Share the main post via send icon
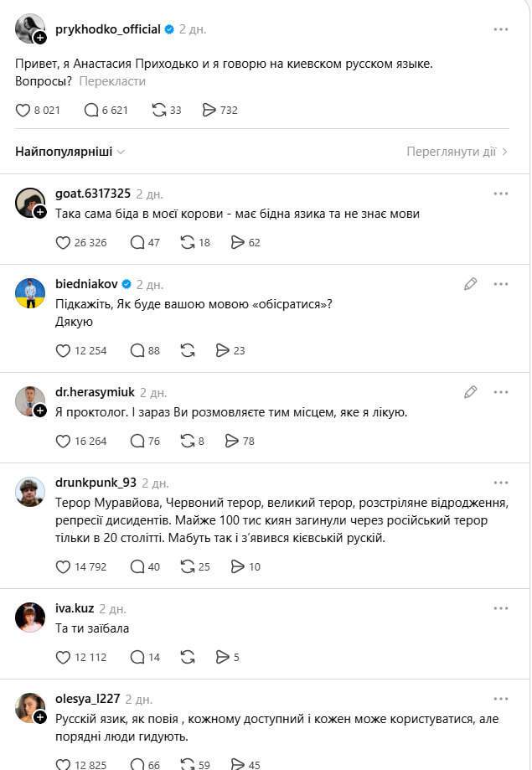 [x=209, y=110]
